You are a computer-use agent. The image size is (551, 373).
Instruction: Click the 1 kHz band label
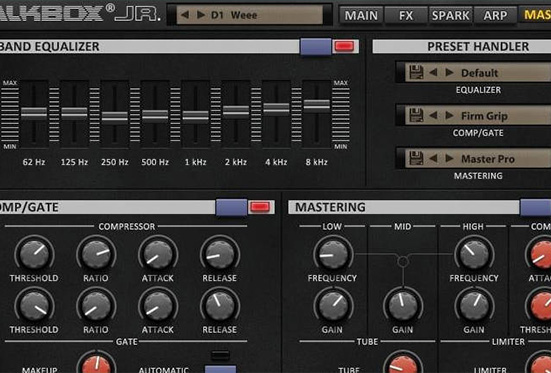coord(195,162)
